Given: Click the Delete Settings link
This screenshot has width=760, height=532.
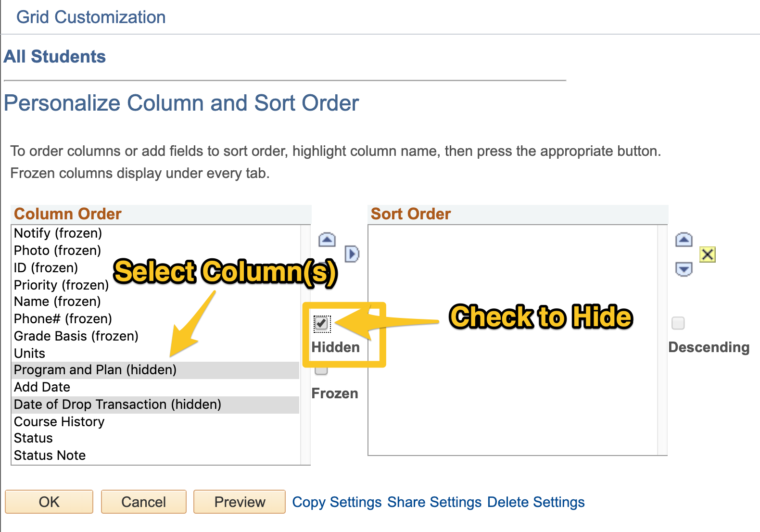Looking at the screenshot, I should coord(536,502).
